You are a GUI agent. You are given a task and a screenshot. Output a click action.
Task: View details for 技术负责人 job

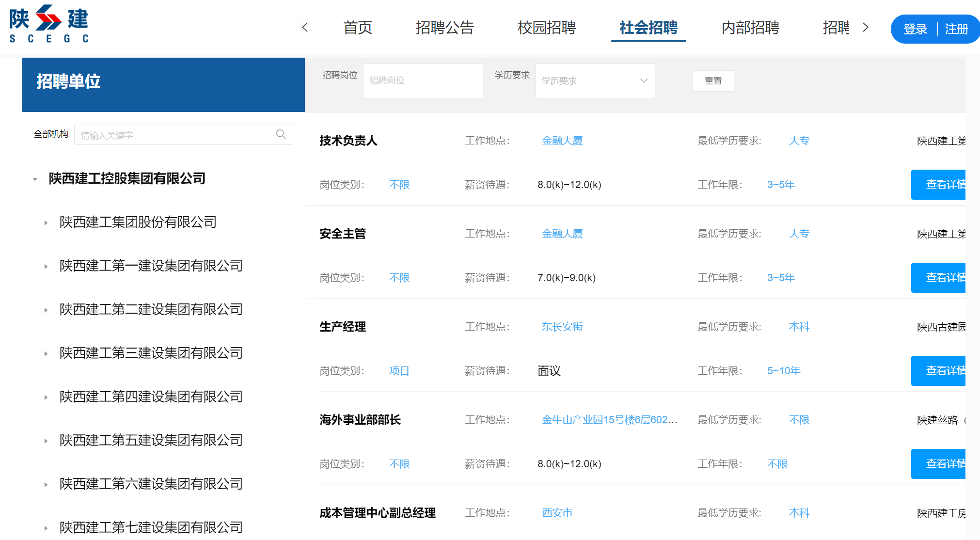pos(938,185)
